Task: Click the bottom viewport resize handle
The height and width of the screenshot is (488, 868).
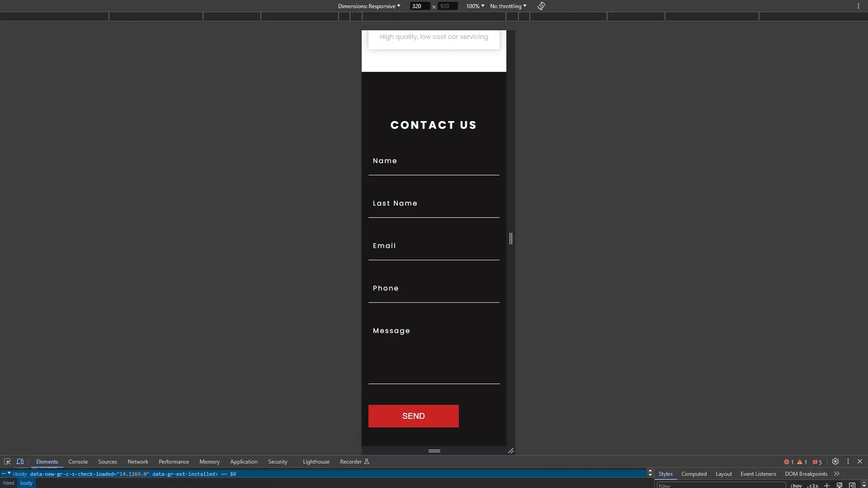Action: [434, 450]
